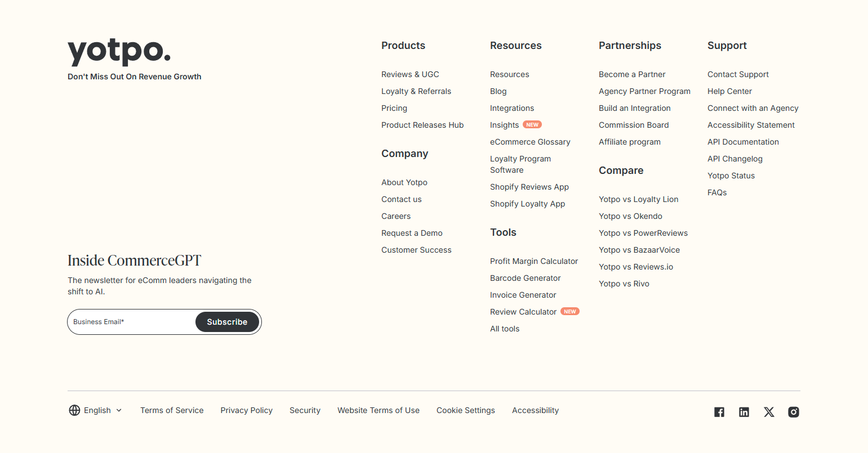This screenshot has height=453, width=868.
Task: Open Cookie Settings in footer bar
Action: [466, 410]
